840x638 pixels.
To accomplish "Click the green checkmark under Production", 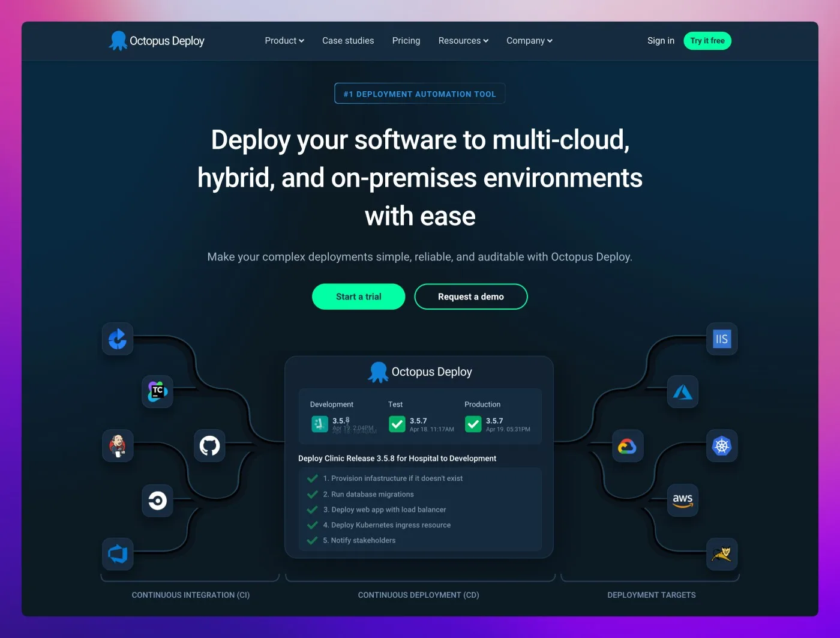I will tap(473, 424).
